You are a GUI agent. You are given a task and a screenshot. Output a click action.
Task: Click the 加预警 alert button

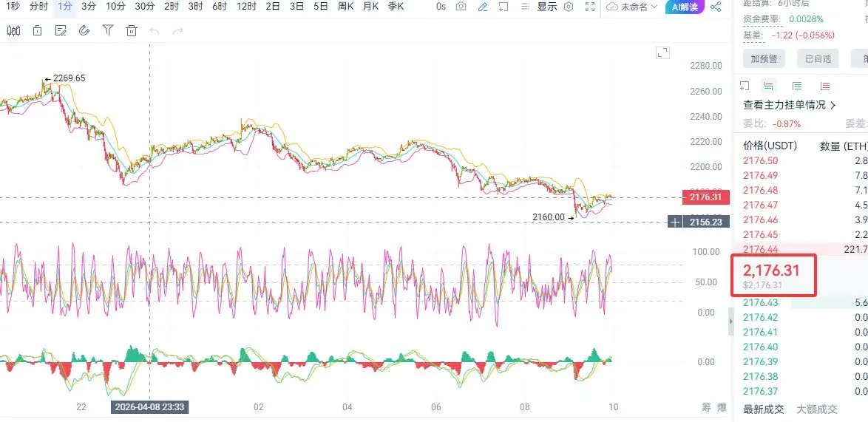point(764,58)
